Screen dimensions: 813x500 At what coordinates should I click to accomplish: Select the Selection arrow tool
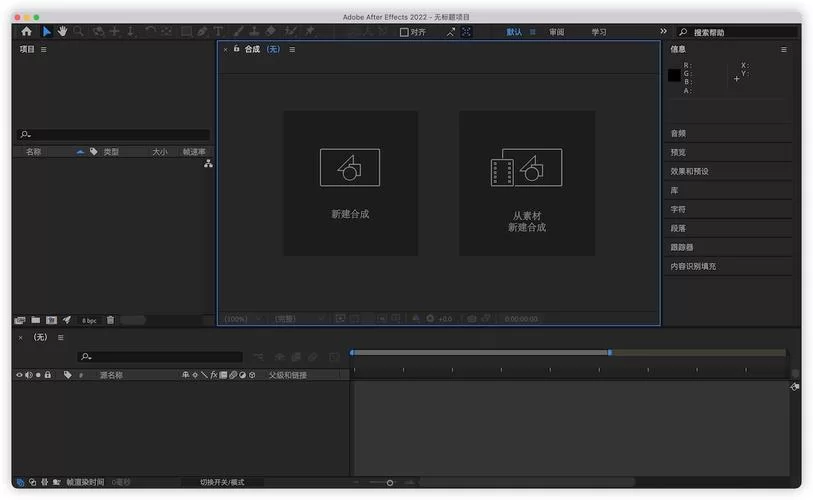coord(47,32)
